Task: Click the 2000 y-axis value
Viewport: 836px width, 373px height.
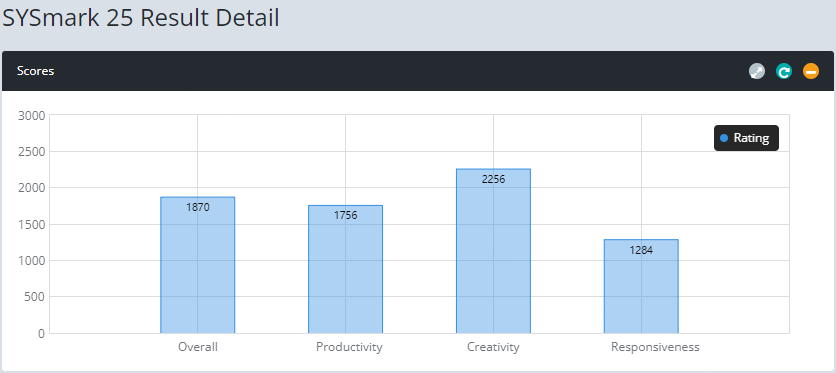Action: pos(31,188)
